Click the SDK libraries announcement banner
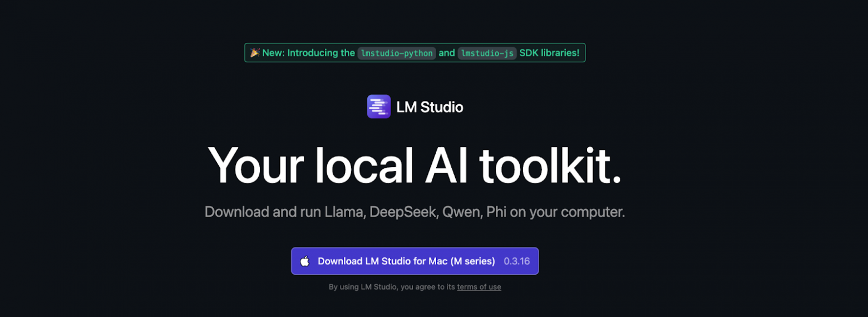Viewport: 868px width, 317px height. [415, 53]
